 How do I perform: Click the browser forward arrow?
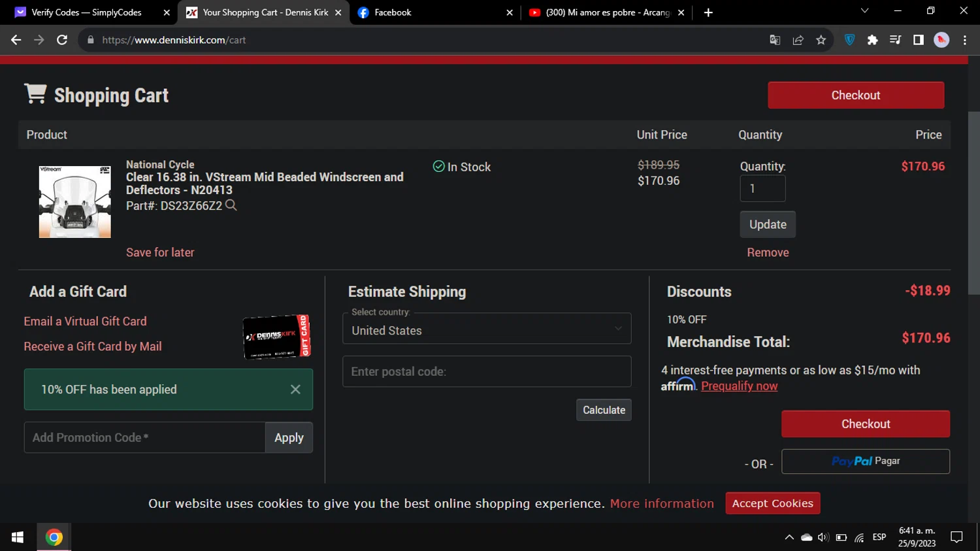[x=39, y=40]
